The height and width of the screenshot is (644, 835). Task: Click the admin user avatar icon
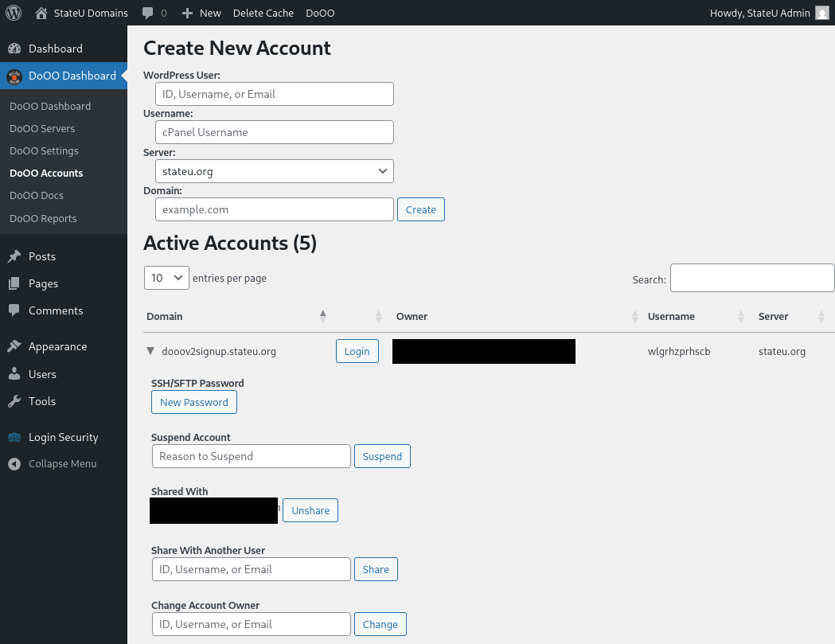822,13
